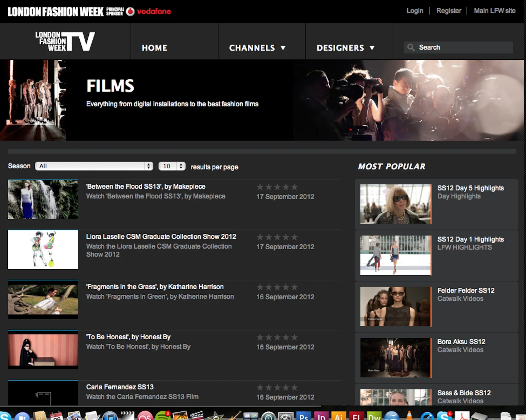This screenshot has width=526, height=420.
Task: Open iCal calendar in the dock
Action: [x=57, y=416]
